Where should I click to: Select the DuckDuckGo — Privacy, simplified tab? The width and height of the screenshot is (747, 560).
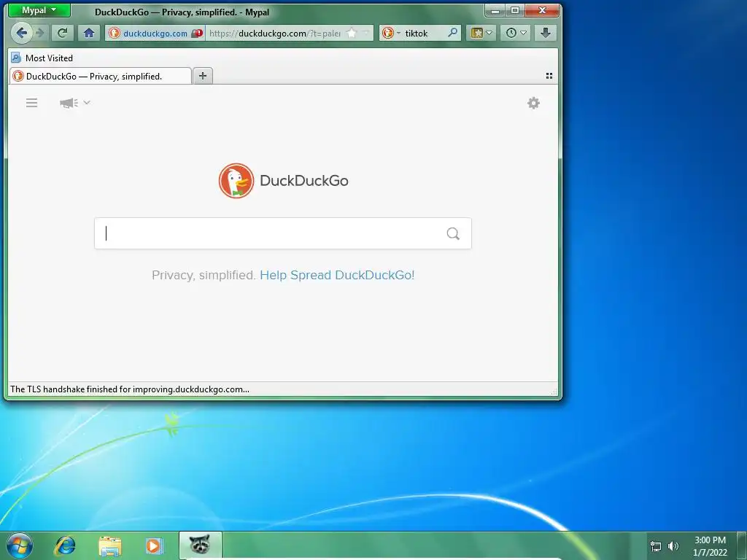101,76
